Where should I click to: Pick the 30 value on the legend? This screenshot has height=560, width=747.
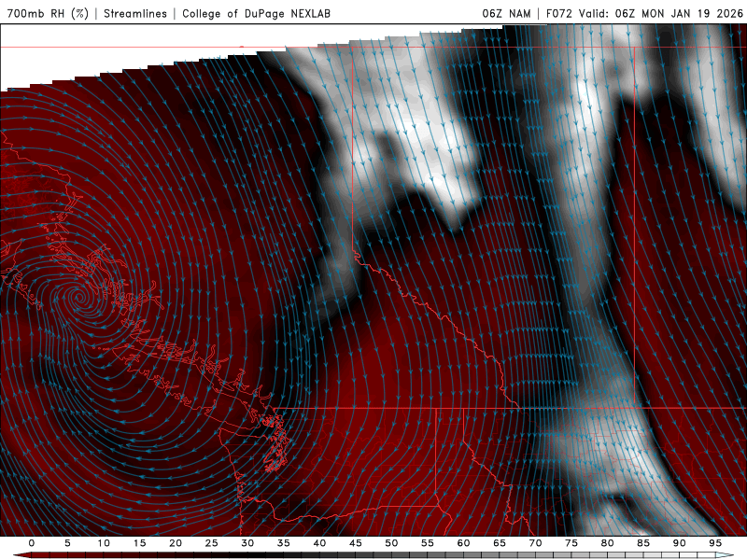point(247,543)
